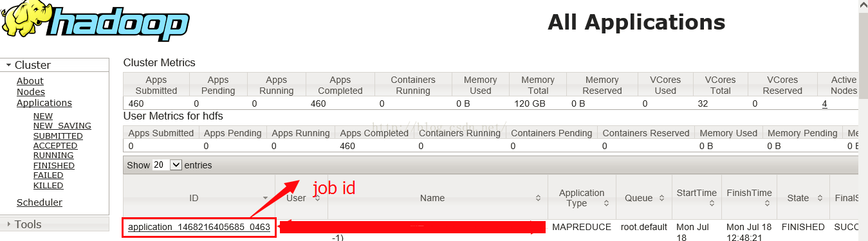Screen dimensions: 868x241
Task: Filter applications by KILLED state
Action: (x=48, y=186)
